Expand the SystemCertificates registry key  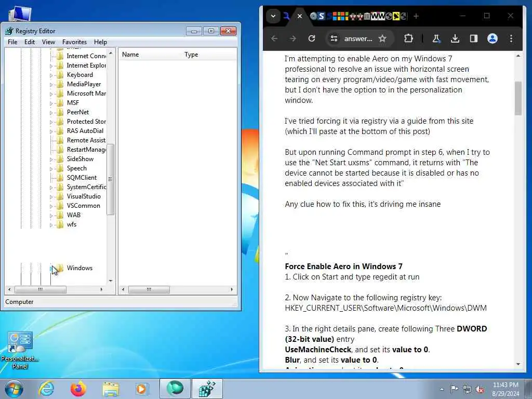51,187
